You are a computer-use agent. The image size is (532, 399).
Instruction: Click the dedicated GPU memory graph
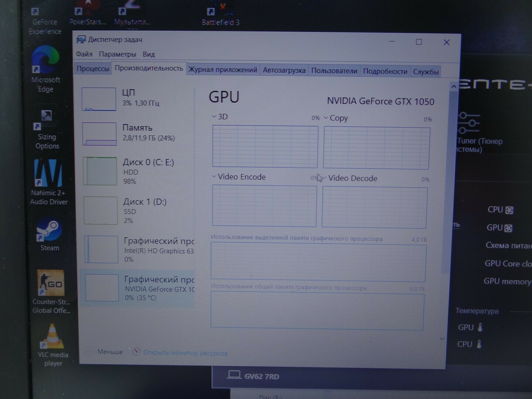[318, 262]
